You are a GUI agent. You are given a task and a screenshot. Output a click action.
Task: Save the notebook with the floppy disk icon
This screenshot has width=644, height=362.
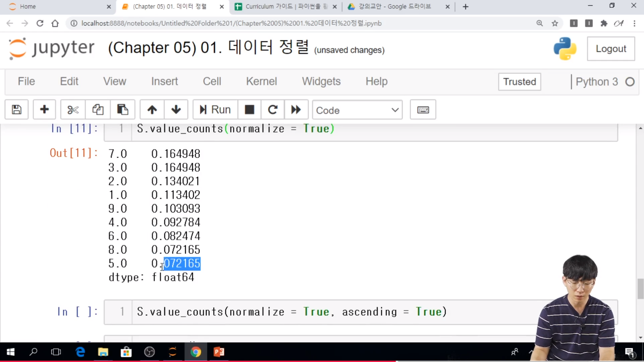click(x=16, y=110)
